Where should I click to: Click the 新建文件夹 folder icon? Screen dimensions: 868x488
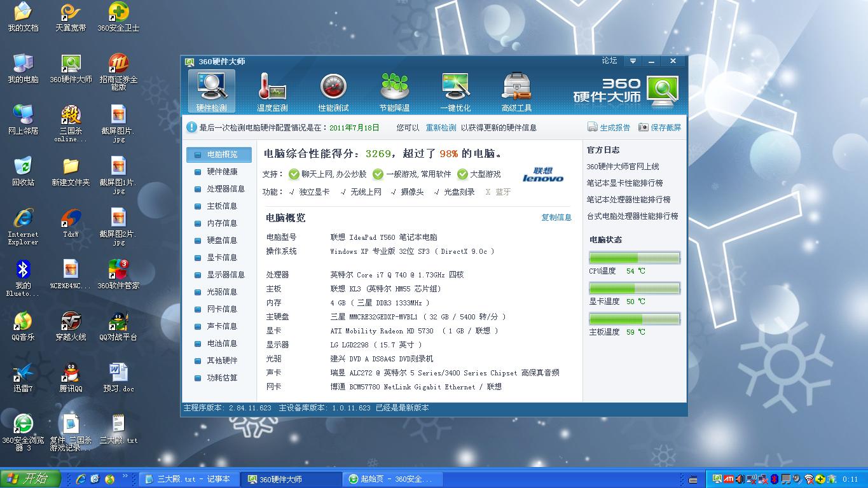[71, 172]
